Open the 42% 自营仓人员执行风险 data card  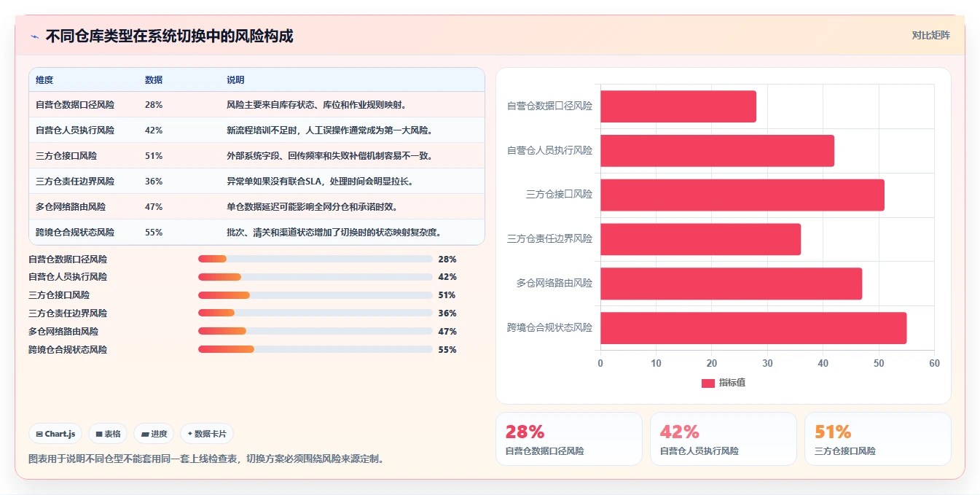[724, 439]
